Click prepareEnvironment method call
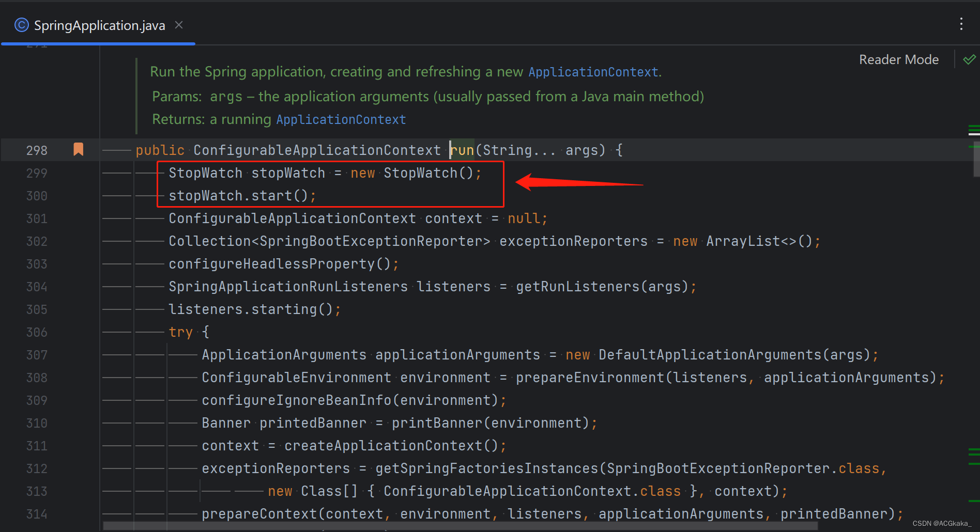 pyautogui.click(x=590, y=378)
